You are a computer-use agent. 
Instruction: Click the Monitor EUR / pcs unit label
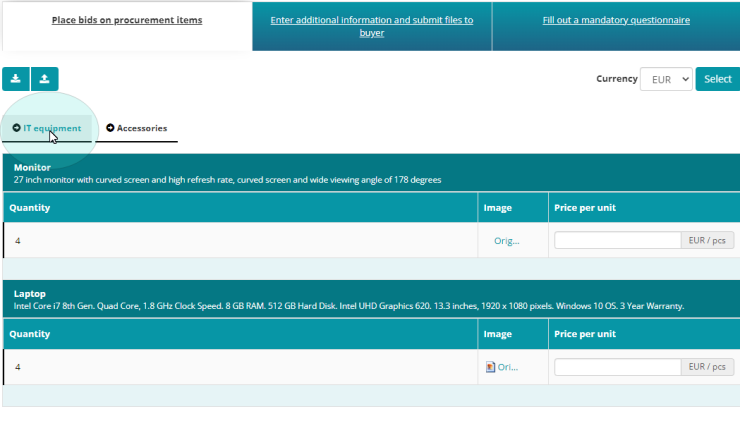[x=707, y=240]
